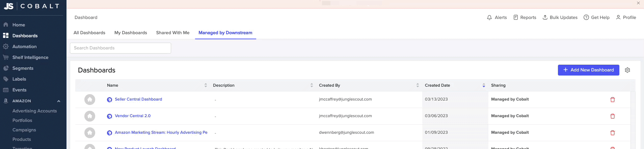644x149 pixels.
Task: Select Managed by Downstream tab
Action: (x=225, y=33)
